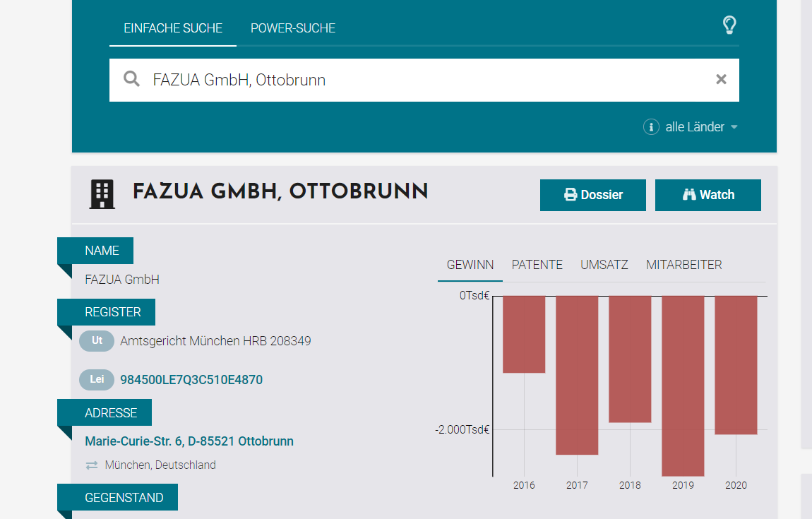This screenshot has width=812, height=519.
Task: Click the 2017 year axis label
Action: click(577, 485)
